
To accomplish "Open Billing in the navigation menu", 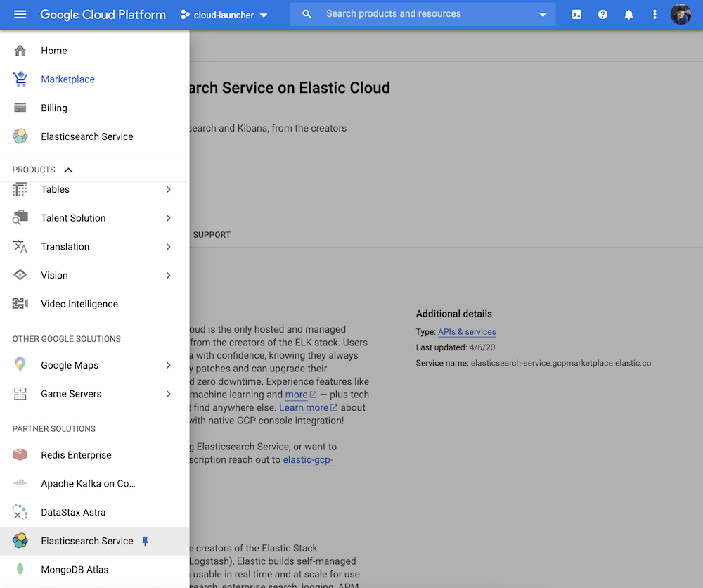I will [x=95, y=108].
